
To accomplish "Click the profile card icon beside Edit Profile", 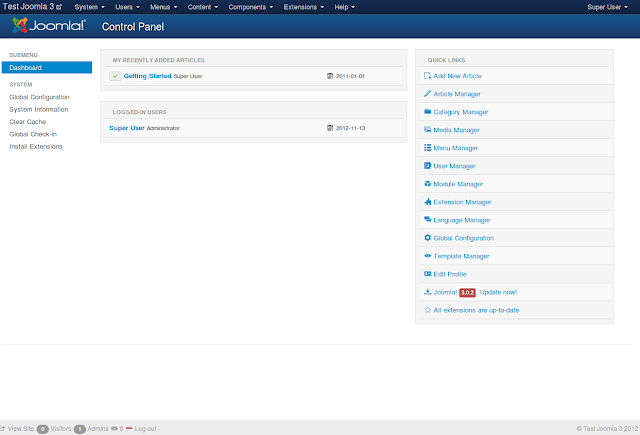I will pos(427,274).
